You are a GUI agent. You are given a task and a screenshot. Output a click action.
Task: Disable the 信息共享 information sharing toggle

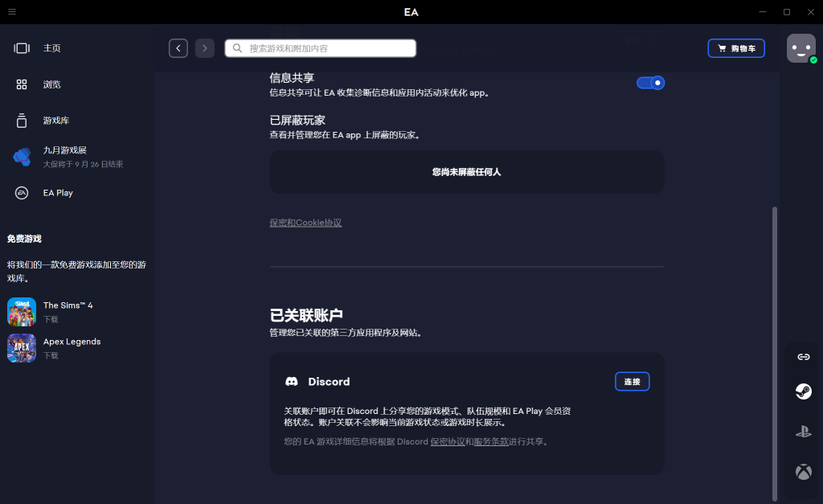650,83
